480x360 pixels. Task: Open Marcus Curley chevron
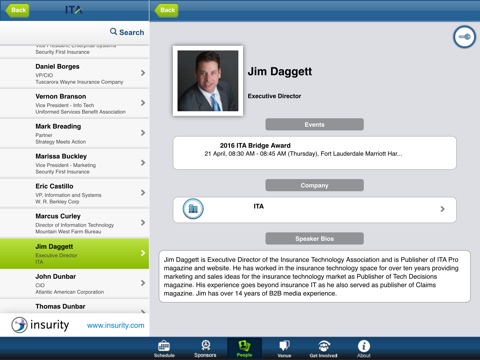[x=143, y=222]
